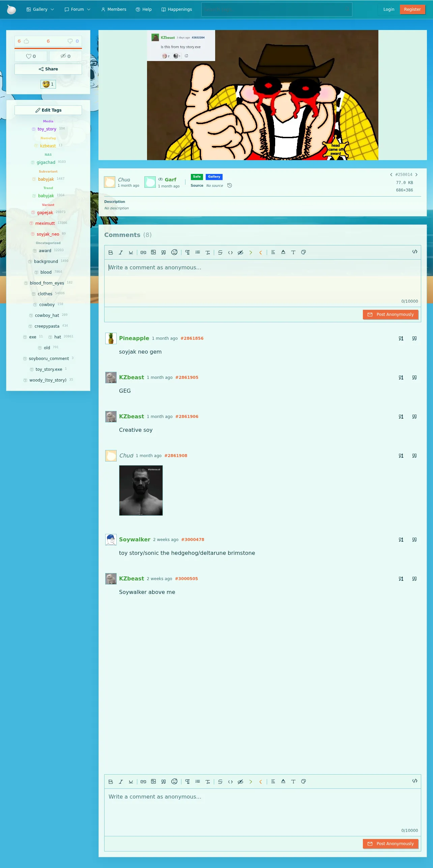Open emoji picker in the lower comment editor

pos(174,781)
